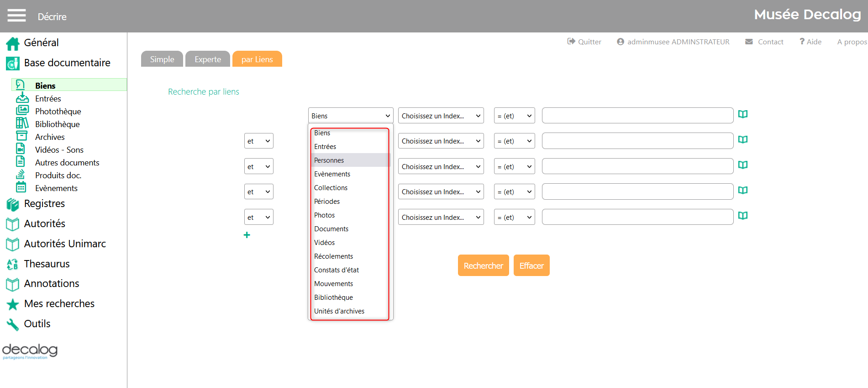
Task: Open index book icon on first row
Action: (743, 114)
